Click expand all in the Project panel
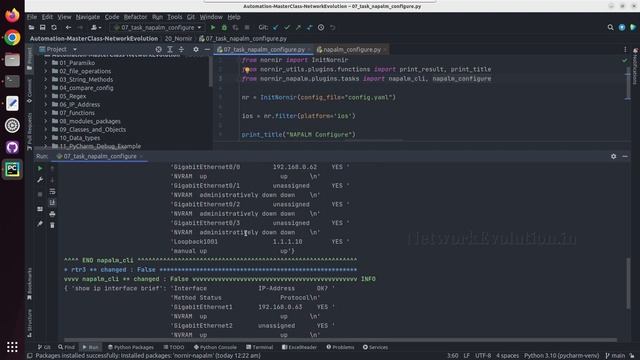Image resolution: width=640 pixels, height=360 pixels. 170,49
